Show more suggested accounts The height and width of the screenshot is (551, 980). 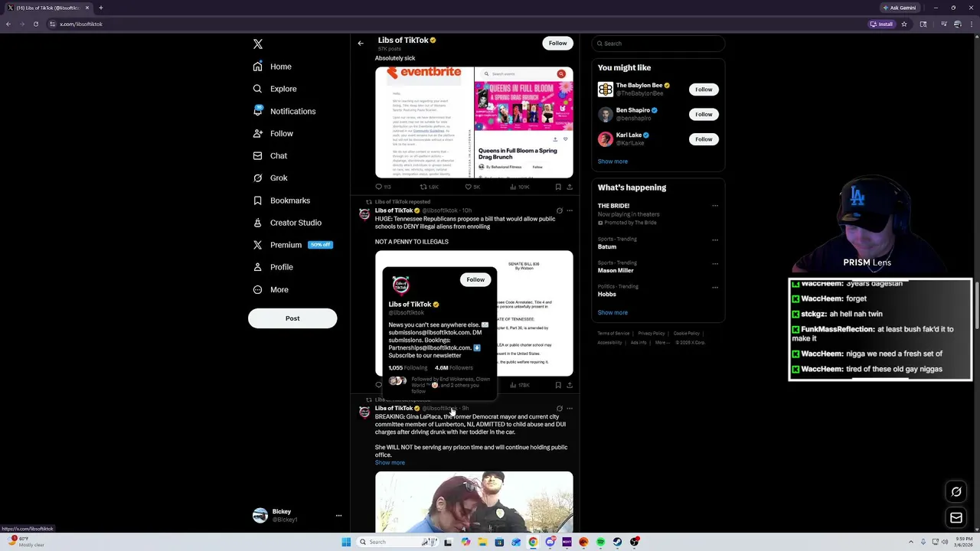point(612,161)
